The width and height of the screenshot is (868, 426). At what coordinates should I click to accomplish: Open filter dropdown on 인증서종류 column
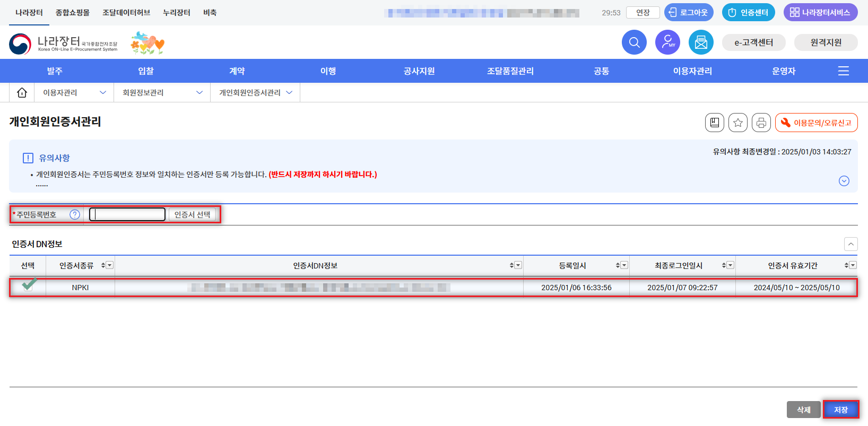[x=110, y=265]
